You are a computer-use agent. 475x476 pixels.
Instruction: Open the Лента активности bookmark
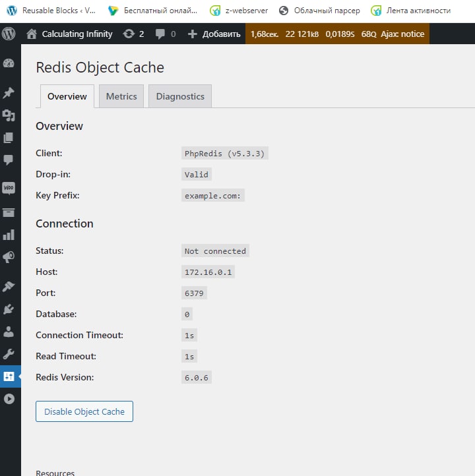coord(411,11)
